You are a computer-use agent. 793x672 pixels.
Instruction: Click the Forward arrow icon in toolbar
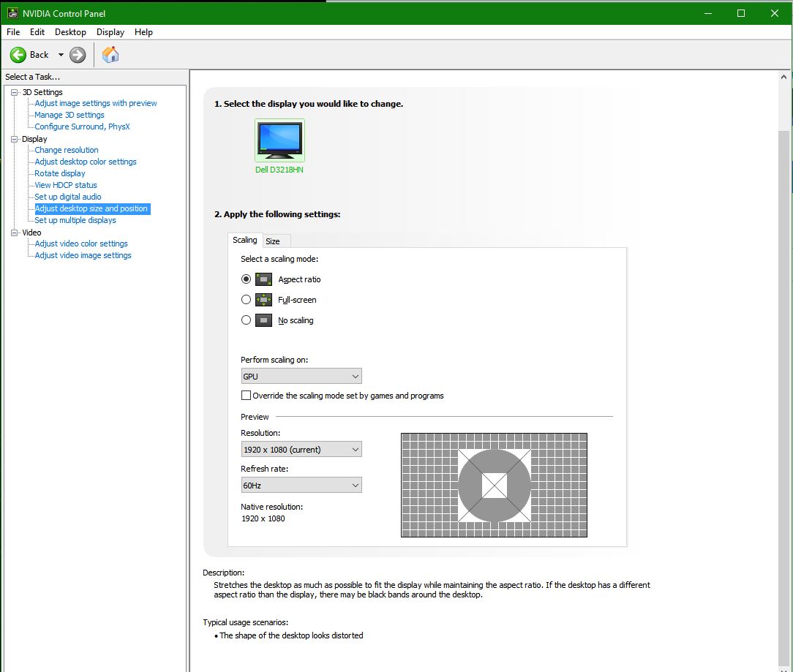coord(78,55)
